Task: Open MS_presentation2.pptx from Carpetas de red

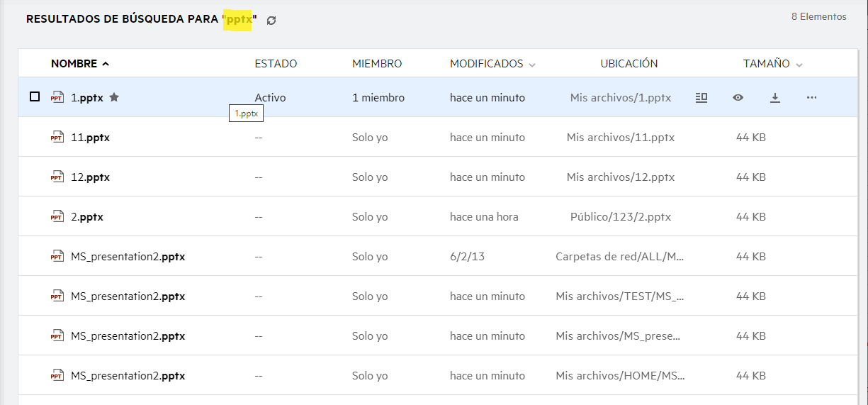Action: tap(128, 257)
